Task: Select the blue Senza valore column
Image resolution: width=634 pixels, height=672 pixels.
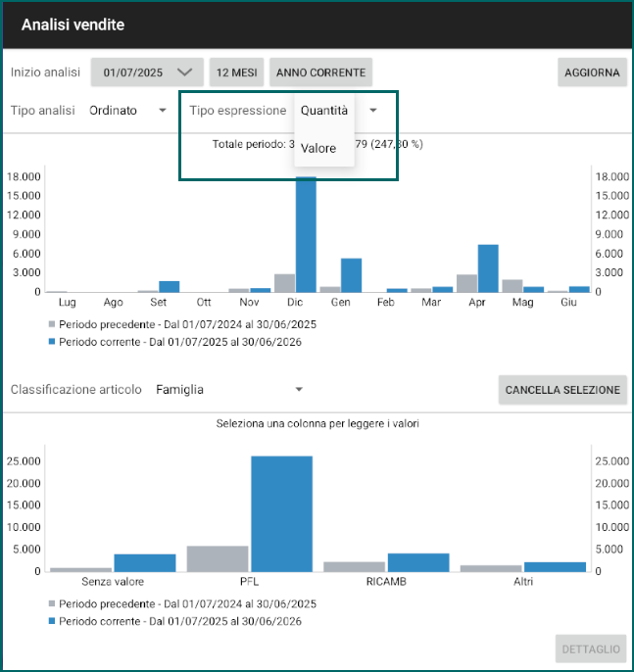Action: pos(145,563)
